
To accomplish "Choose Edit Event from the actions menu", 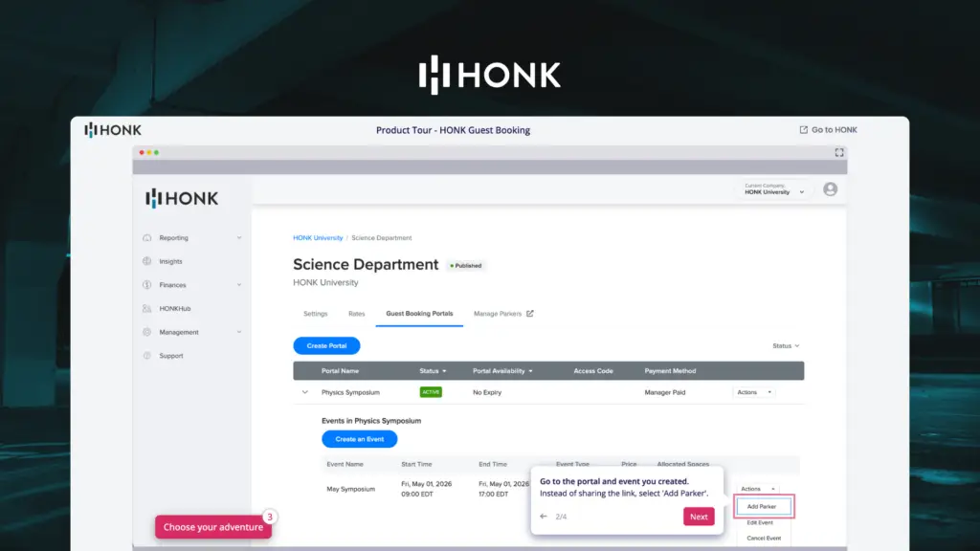I will [x=760, y=523].
